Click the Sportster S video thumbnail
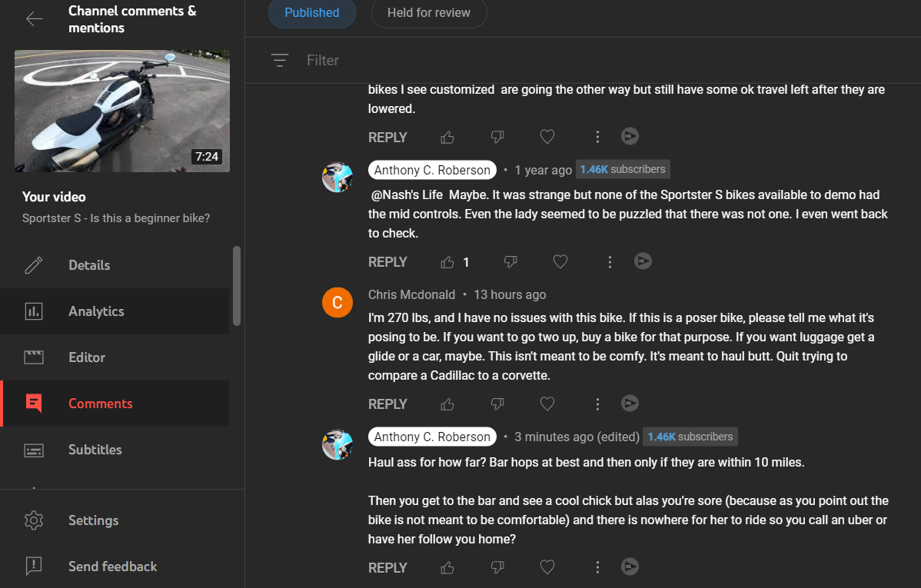Viewport: 921px width, 588px height. point(122,111)
